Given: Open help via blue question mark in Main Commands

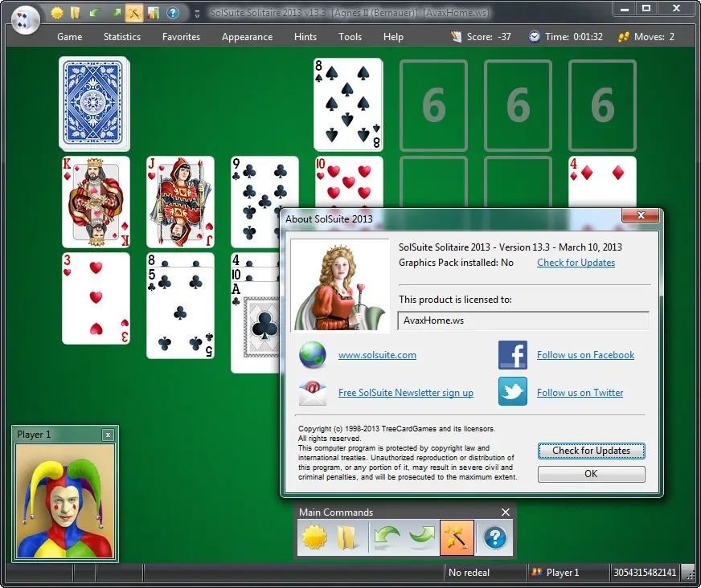Looking at the screenshot, I should [x=495, y=537].
